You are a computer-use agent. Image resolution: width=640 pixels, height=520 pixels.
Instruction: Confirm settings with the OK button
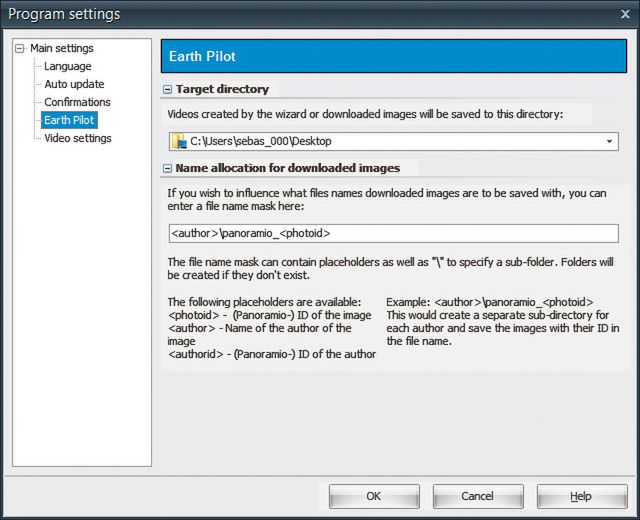pos(374,496)
